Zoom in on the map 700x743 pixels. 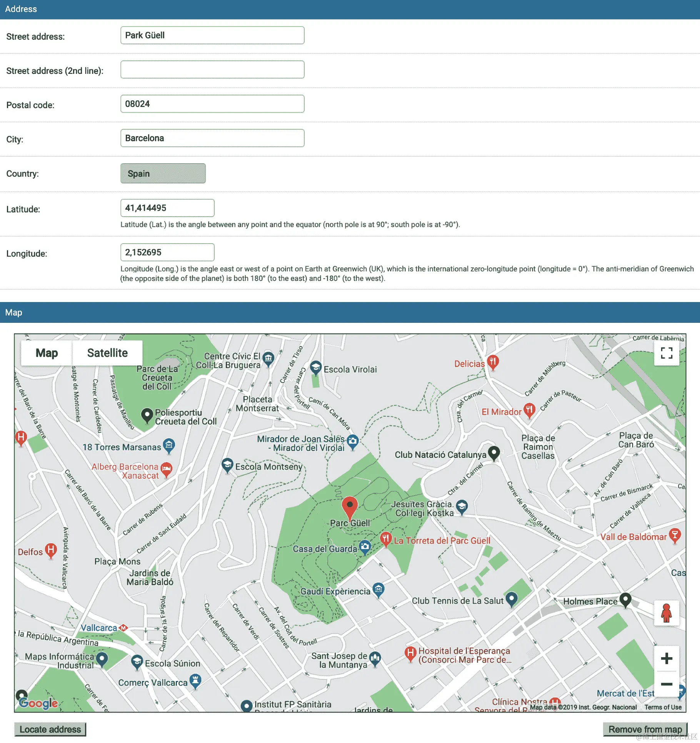(x=666, y=658)
